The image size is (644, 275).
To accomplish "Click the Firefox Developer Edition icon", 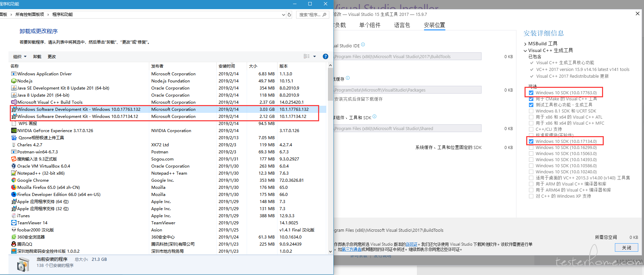I will click(14, 194).
